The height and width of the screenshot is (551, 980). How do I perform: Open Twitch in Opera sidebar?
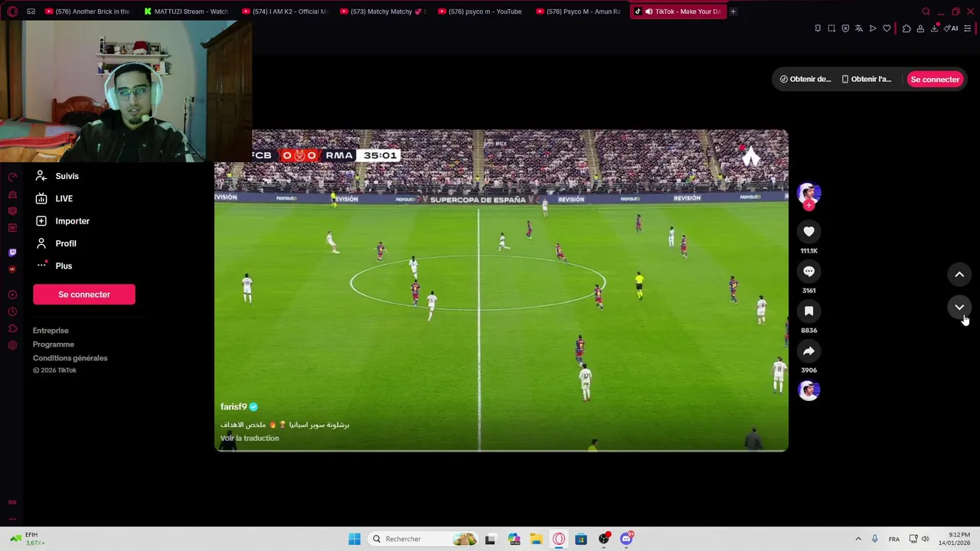[12, 252]
